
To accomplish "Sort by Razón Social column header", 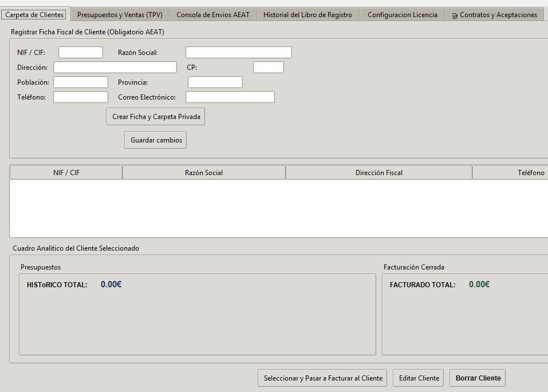I will (204, 173).
